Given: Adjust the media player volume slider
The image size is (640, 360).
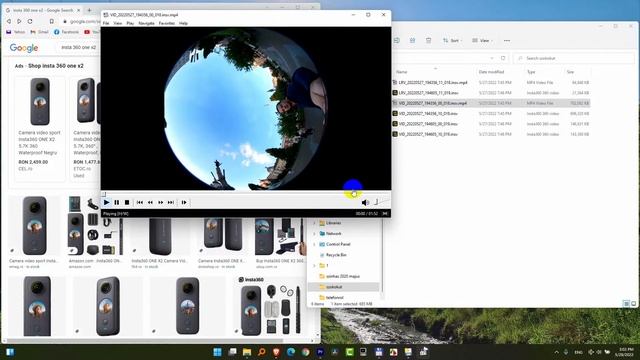Looking at the screenshot, I should [x=381, y=202].
